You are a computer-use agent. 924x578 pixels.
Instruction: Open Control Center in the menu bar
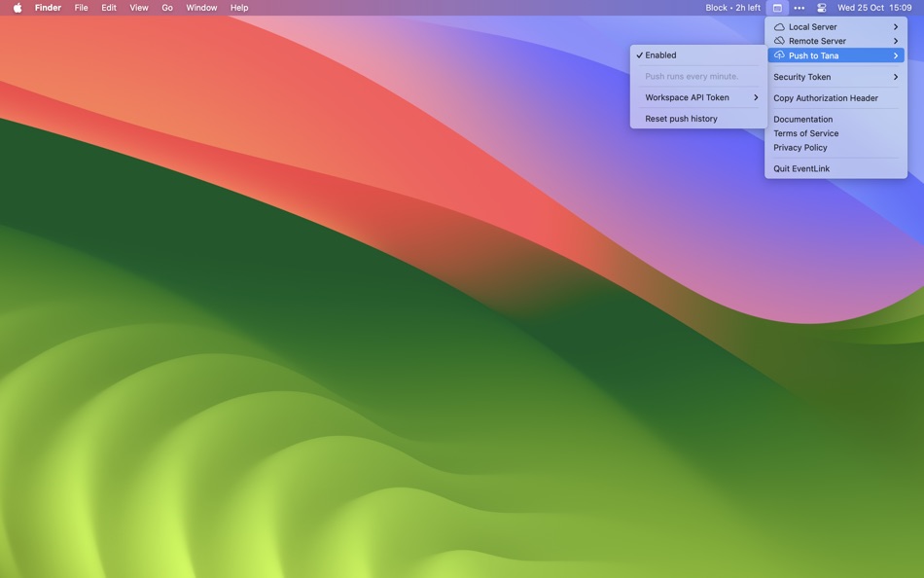822,8
